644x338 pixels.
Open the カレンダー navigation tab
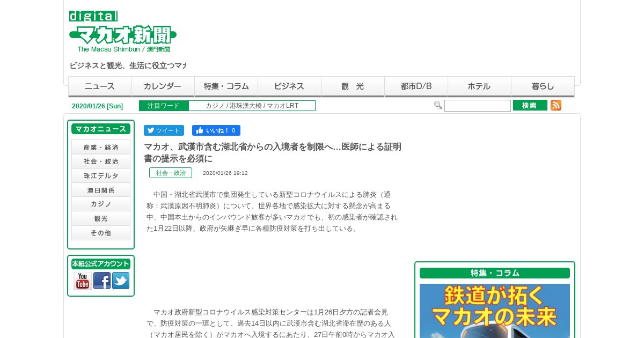pos(163,86)
